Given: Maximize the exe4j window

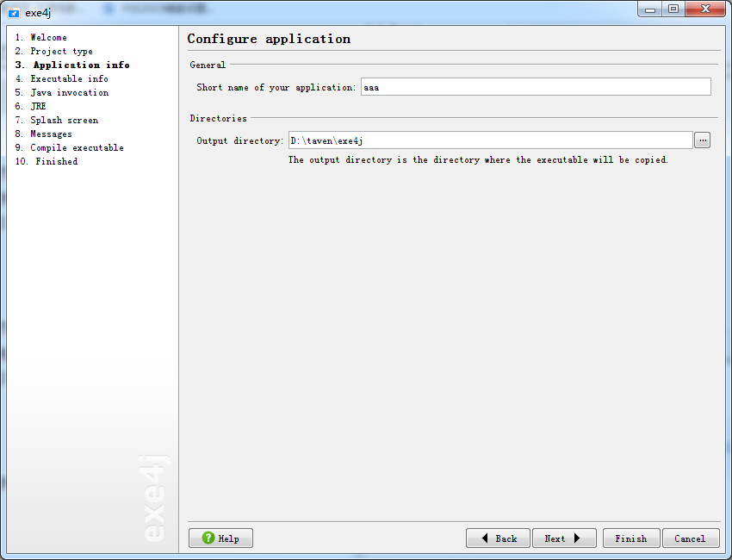Looking at the screenshot, I should [673, 9].
